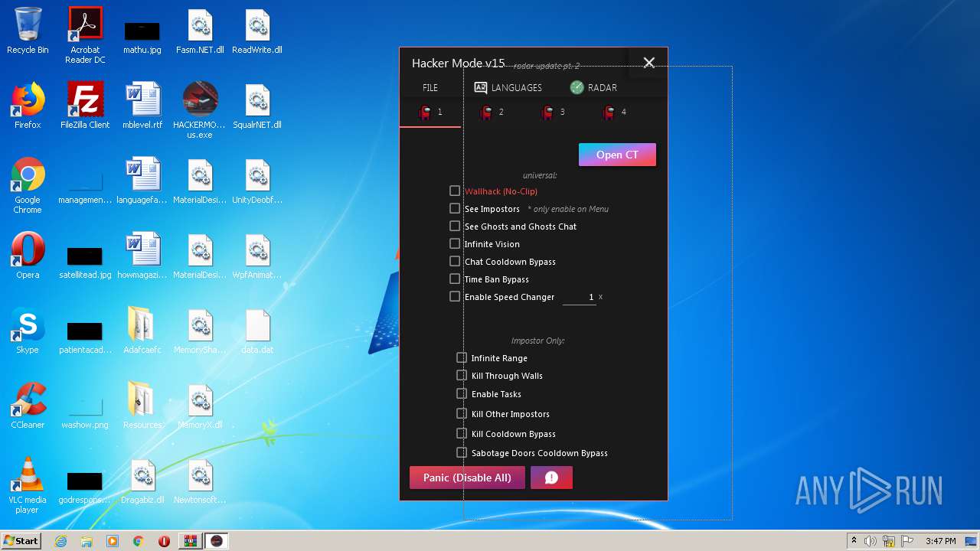Select the ReadWrite.dll file icon
Image resolution: width=980 pixels, height=551 pixels.
(x=257, y=31)
